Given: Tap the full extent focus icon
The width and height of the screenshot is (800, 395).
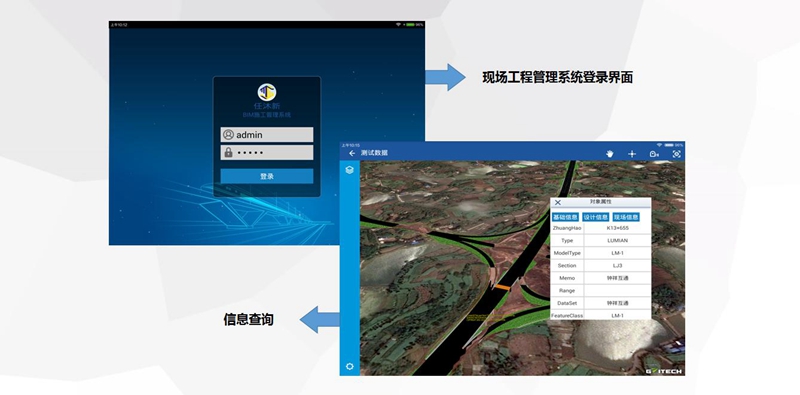Looking at the screenshot, I should (x=677, y=154).
